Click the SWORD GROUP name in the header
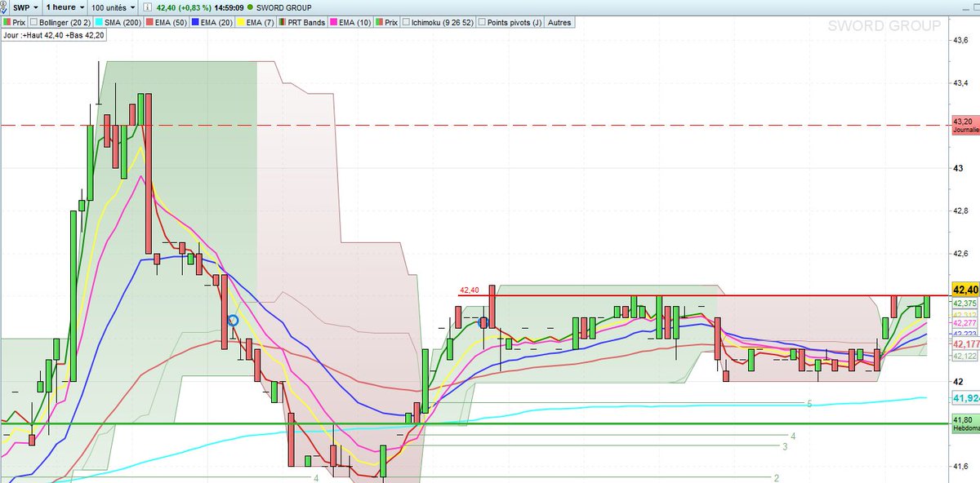The image size is (980, 483). point(283,7)
